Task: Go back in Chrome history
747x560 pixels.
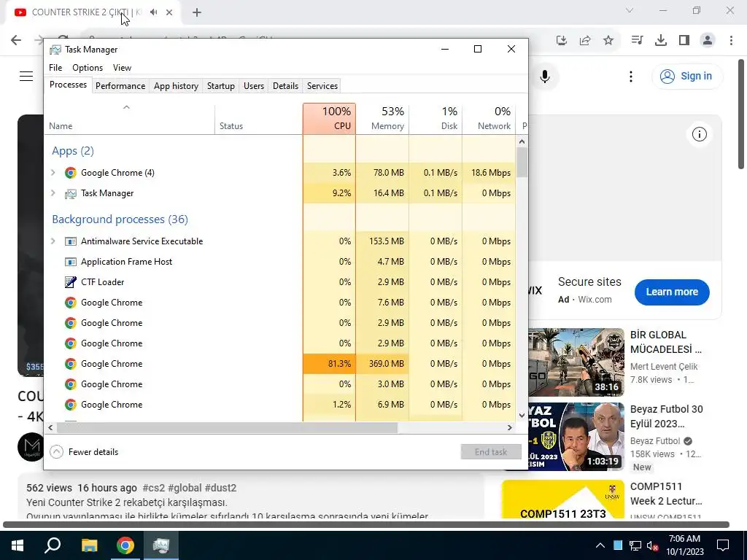Action: click(x=16, y=40)
